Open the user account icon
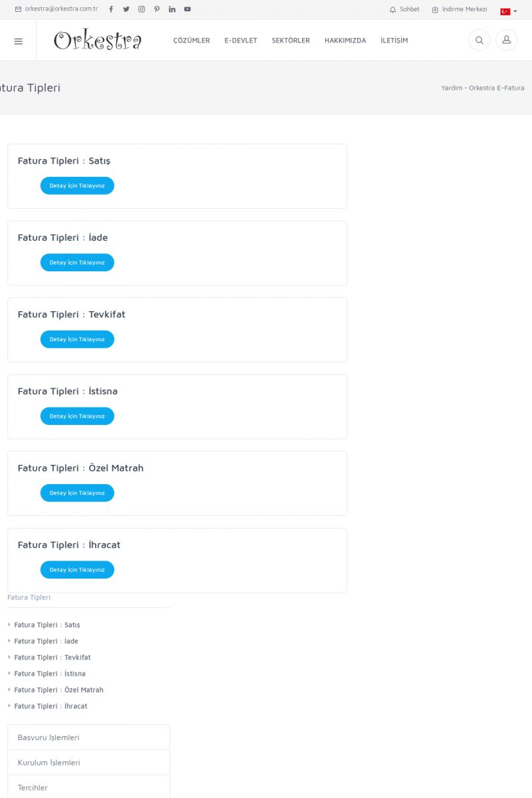The width and height of the screenshot is (532, 798). (506, 41)
